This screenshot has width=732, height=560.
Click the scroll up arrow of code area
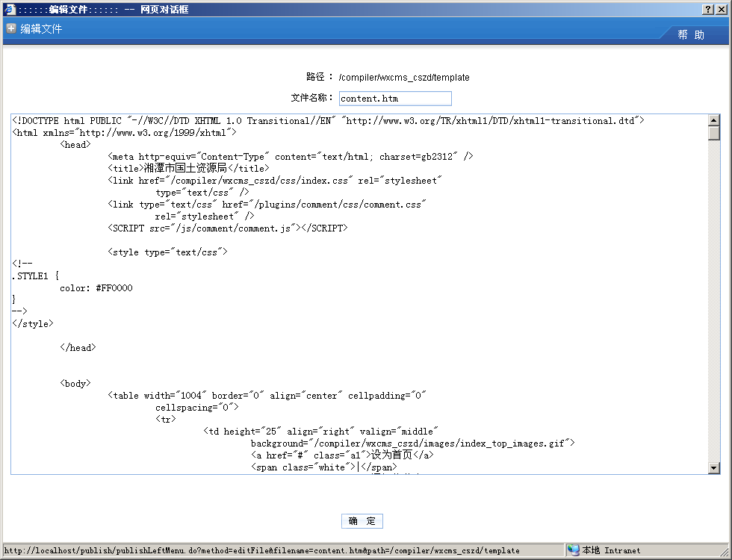coord(714,120)
